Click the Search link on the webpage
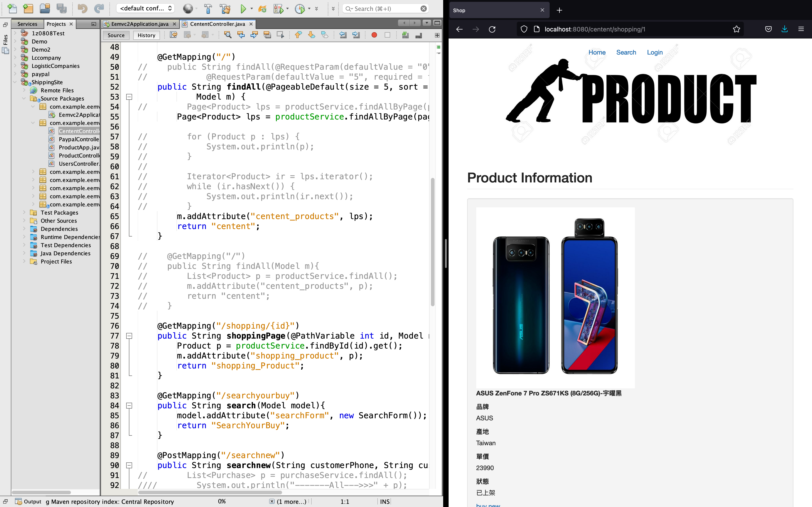The height and width of the screenshot is (507, 812). coord(626,52)
